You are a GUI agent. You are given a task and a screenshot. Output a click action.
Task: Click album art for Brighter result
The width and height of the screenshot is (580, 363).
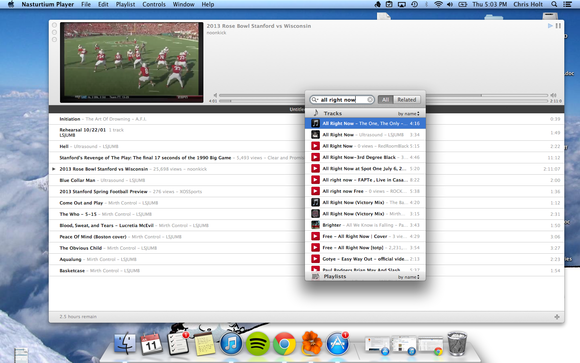click(315, 225)
